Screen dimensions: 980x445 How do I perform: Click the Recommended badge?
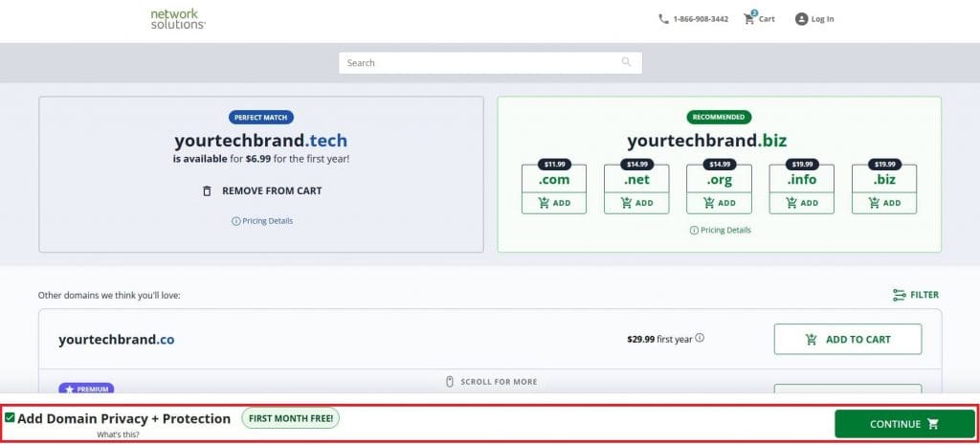719,117
